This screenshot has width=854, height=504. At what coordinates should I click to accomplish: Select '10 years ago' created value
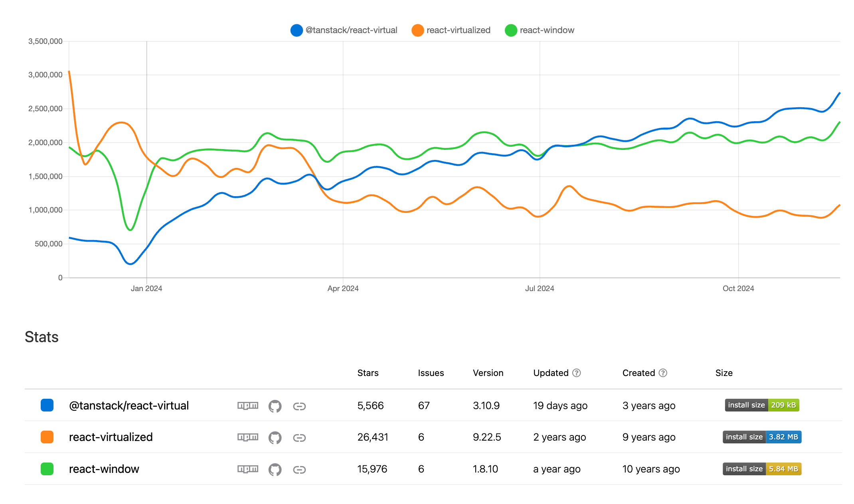pyautogui.click(x=651, y=469)
